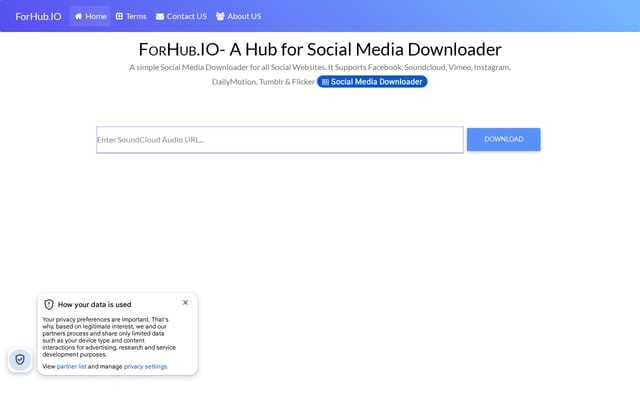Viewport: 640px width, 400px height.
Task: Click the shield icon in privacy popup header
Action: 49,304
